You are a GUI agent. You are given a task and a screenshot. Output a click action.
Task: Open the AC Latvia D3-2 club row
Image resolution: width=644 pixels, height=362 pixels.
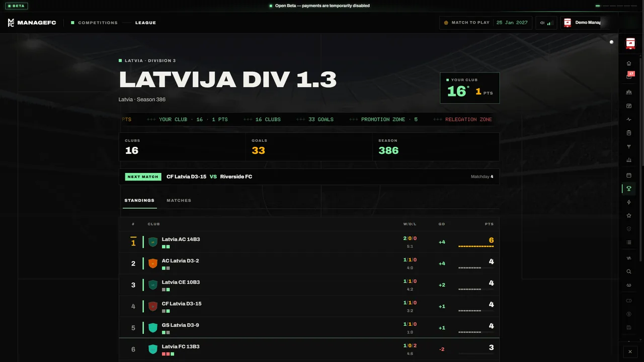(309, 263)
